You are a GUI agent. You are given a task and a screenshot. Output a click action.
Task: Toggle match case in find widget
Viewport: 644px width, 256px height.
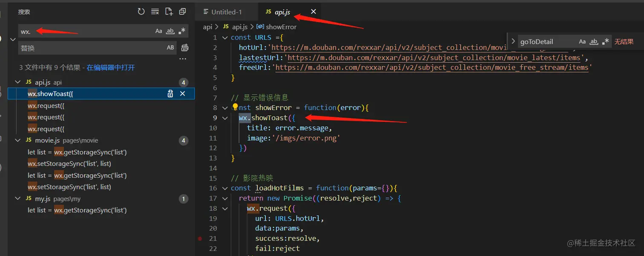coord(582,41)
